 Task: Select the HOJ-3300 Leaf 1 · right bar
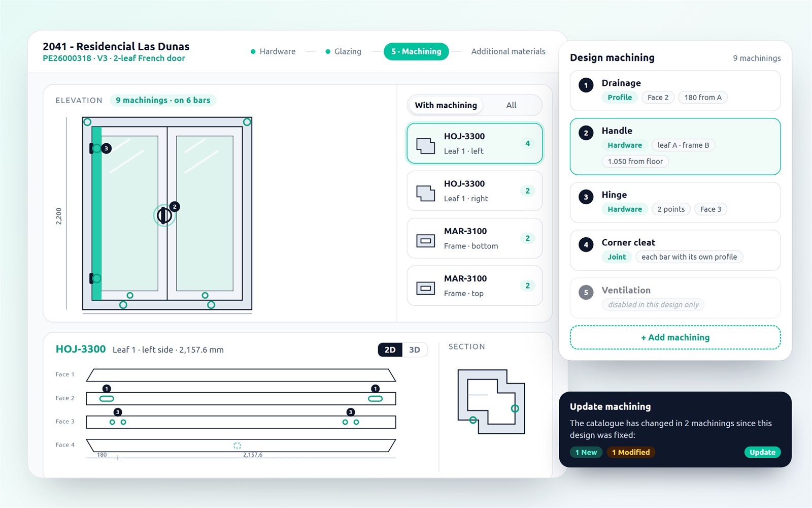[475, 191]
